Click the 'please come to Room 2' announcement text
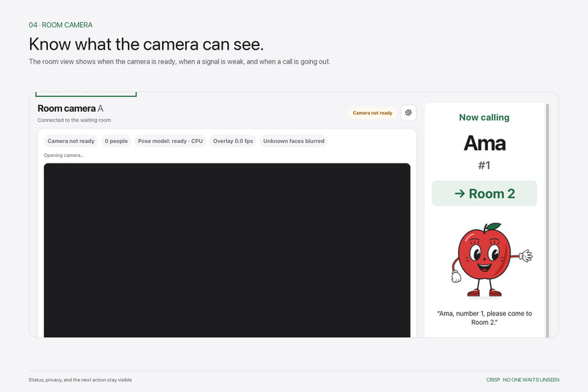588x392 pixels. [484, 318]
